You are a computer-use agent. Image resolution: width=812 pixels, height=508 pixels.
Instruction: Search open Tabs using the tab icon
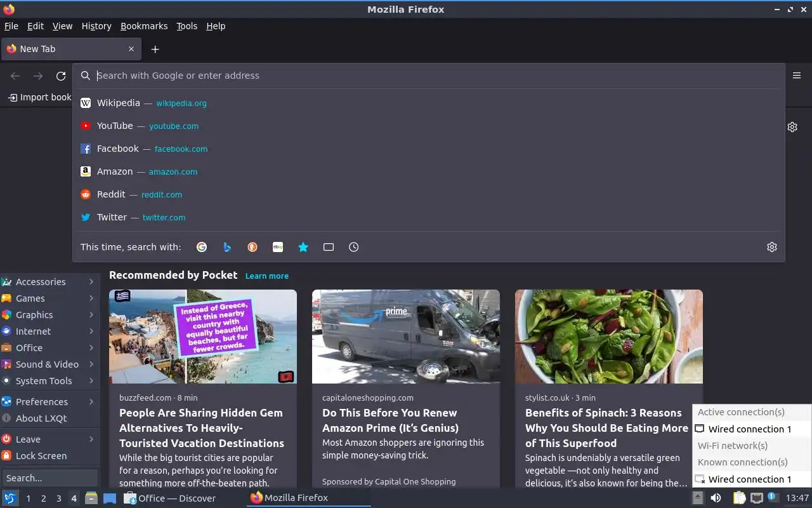click(x=329, y=247)
